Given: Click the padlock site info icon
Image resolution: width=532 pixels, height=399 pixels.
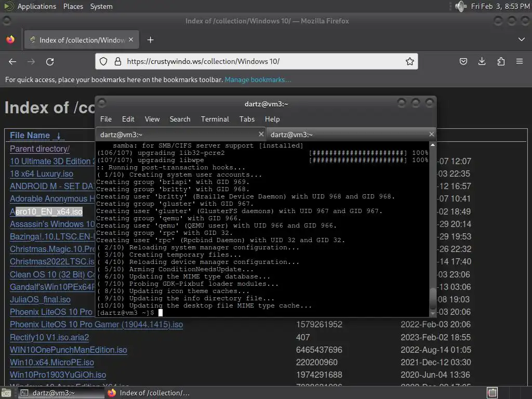Looking at the screenshot, I should [118, 61].
